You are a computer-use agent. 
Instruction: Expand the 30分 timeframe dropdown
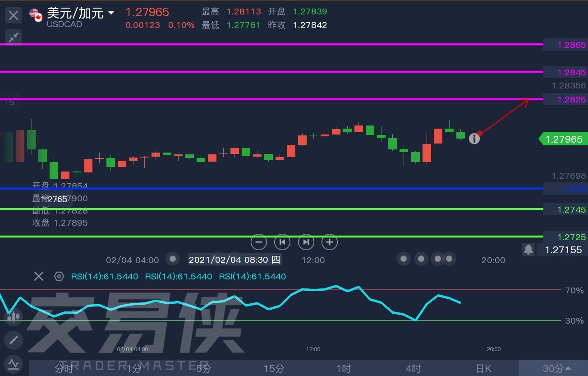click(x=553, y=369)
